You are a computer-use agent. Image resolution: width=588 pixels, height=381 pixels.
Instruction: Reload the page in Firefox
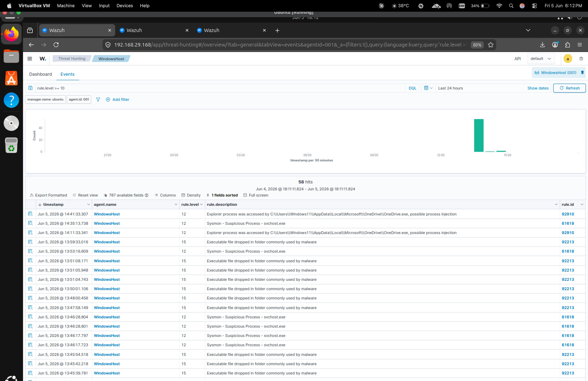56,45
